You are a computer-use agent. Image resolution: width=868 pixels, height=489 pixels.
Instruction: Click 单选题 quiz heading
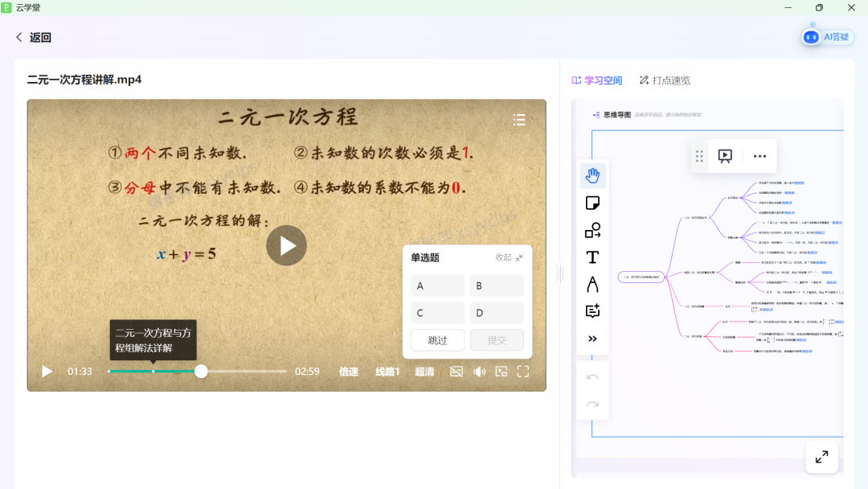[x=424, y=257]
